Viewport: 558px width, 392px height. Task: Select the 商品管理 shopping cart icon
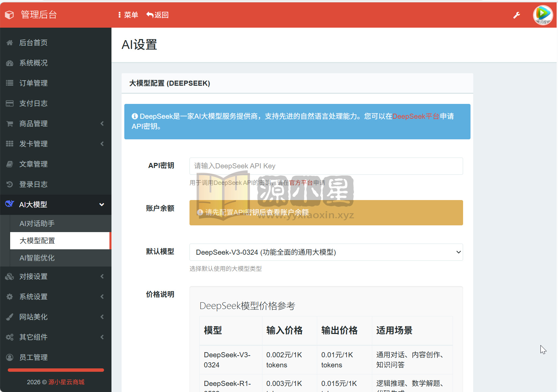[x=9, y=123]
